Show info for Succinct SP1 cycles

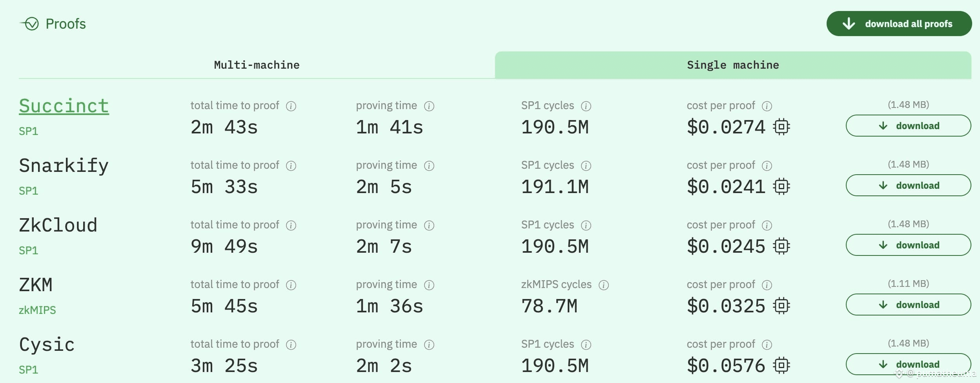(586, 106)
